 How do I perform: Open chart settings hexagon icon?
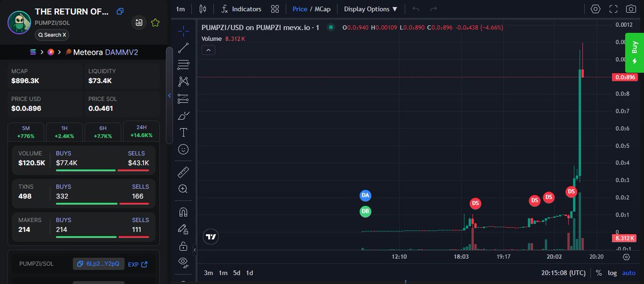pyautogui.click(x=596, y=9)
